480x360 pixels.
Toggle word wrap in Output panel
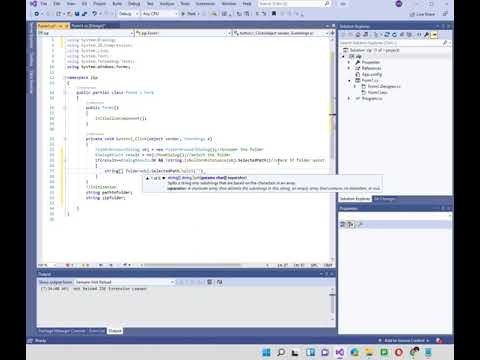220,282
